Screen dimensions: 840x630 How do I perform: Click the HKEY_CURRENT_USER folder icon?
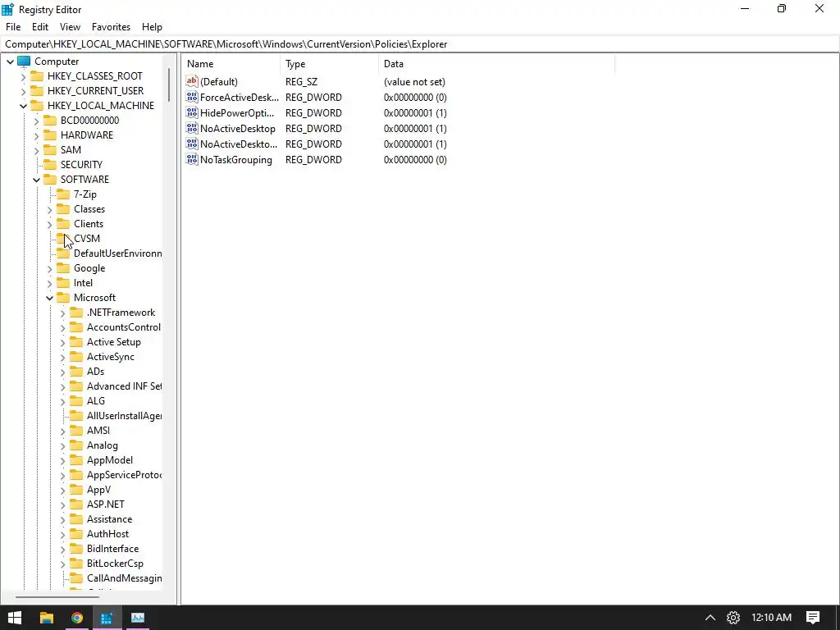point(37,90)
